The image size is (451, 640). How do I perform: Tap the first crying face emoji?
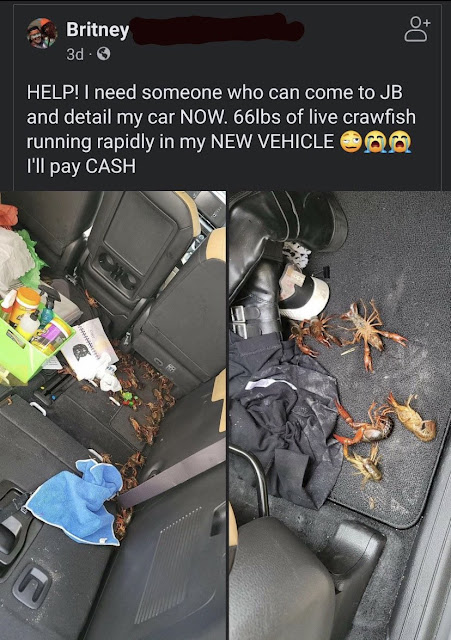pos(375,142)
